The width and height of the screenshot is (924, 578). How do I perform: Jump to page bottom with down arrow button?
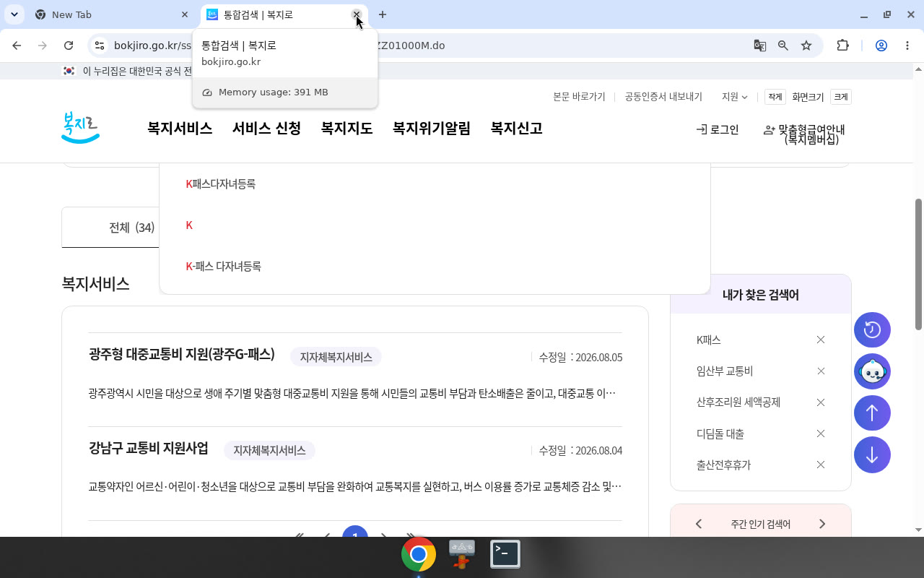872,455
